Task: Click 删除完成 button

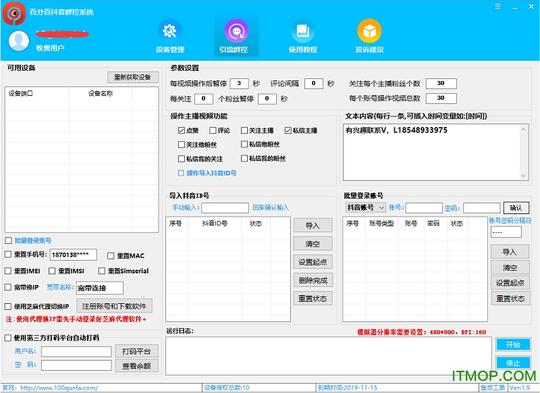Action: tap(313, 280)
